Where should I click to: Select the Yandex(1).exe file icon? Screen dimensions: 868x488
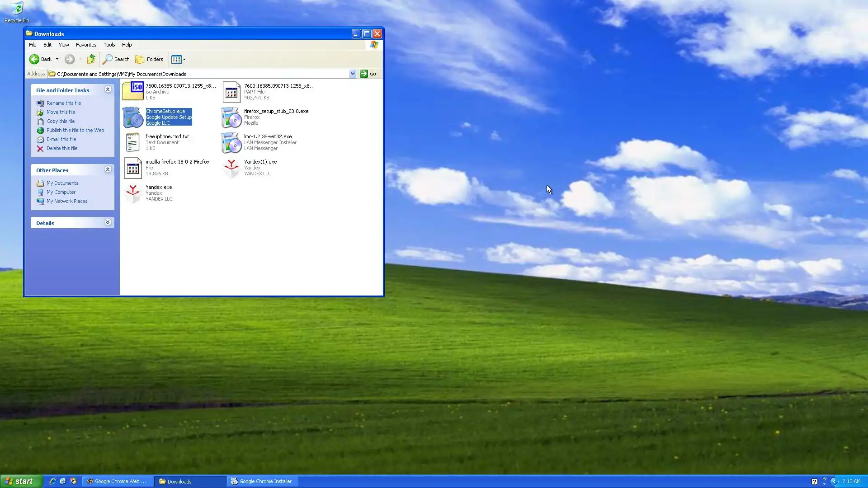231,168
